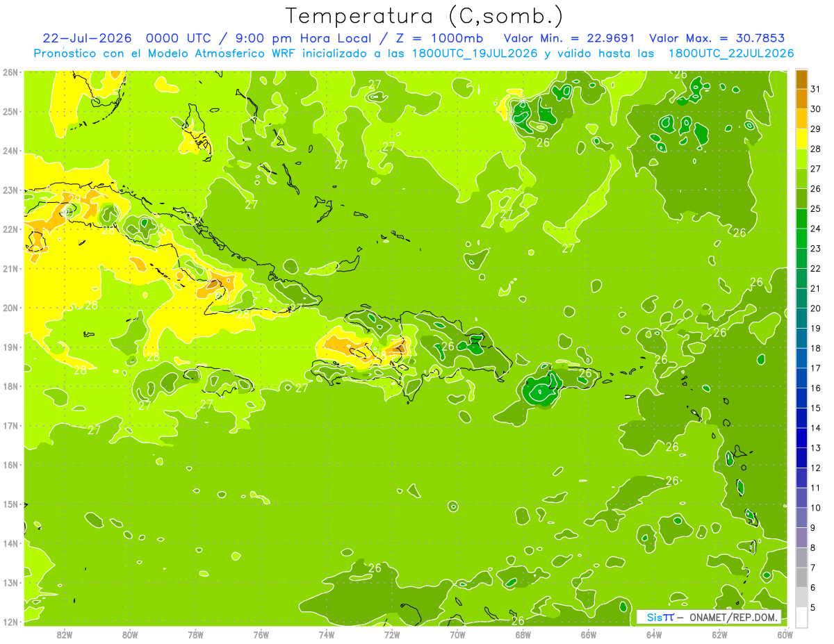Viewport: 834px width, 644px height.
Task: Click the 78W longitude axis label
Action: point(195,634)
